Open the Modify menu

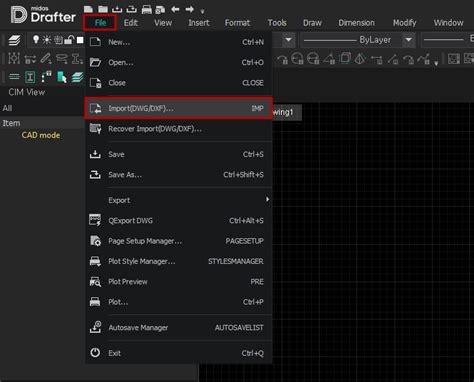404,23
